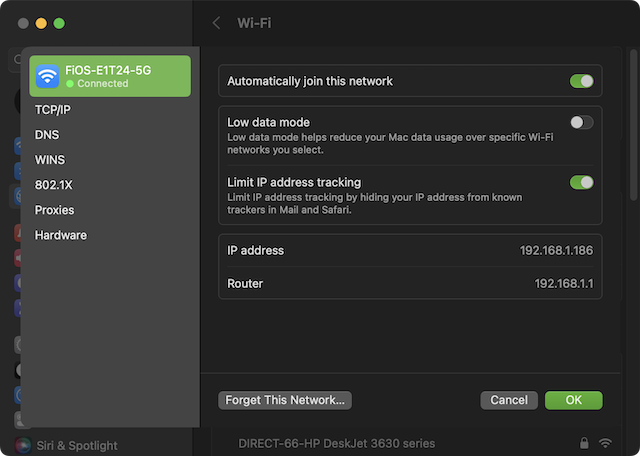The image size is (640, 456).
Task: Confirm changes with the OK button
Action: tap(573, 400)
